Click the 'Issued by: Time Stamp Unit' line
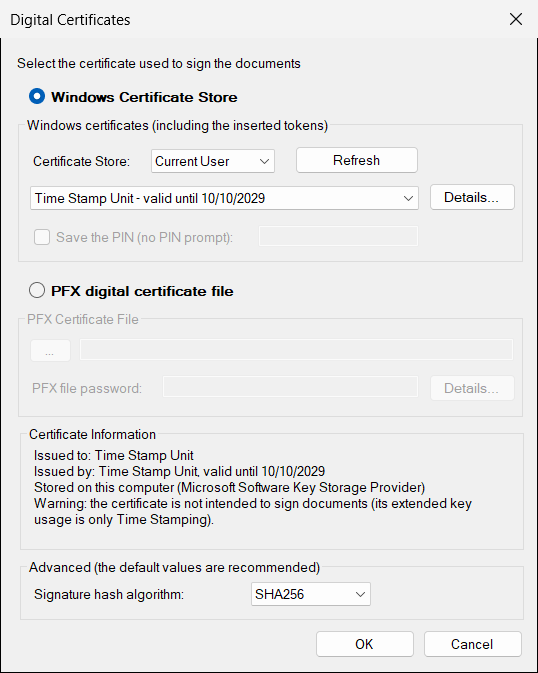Viewport: 538px width, 673px height. click(179, 471)
